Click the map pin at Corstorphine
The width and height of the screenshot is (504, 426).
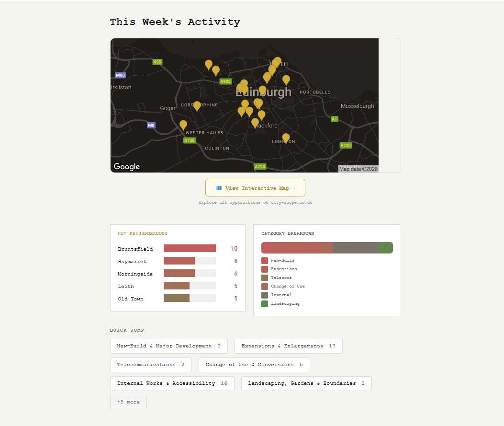pos(197,106)
